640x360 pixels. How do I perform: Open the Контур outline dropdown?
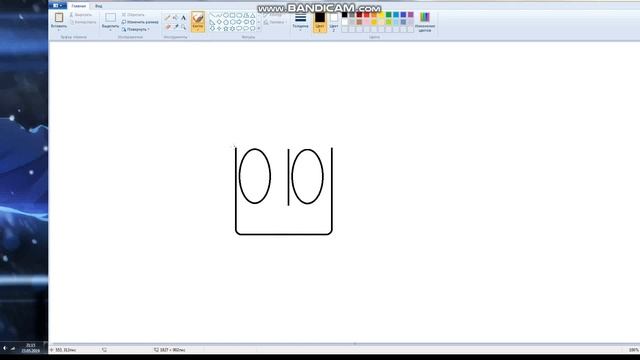[x=274, y=15]
